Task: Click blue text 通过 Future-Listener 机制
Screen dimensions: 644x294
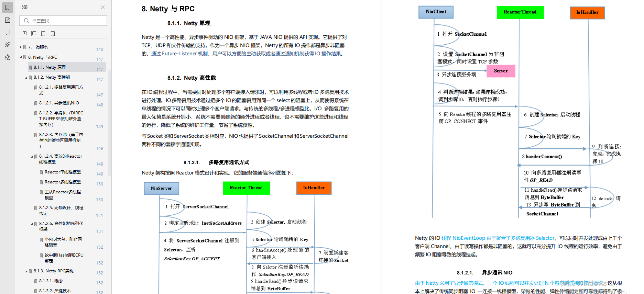Action: 179,54
